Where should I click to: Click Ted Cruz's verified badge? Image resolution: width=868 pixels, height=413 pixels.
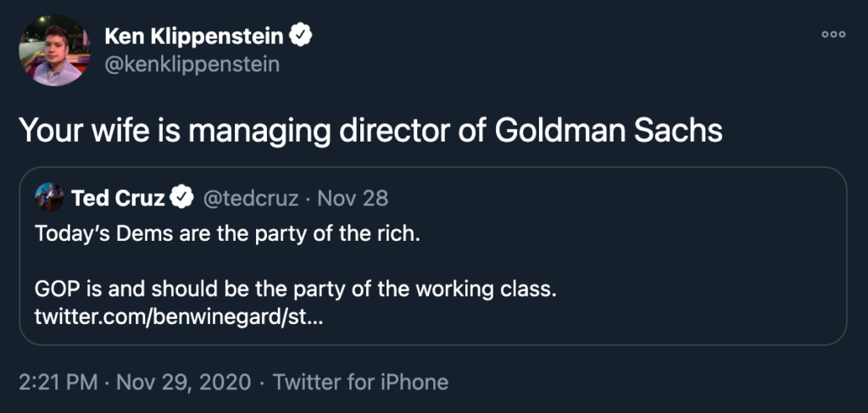(x=181, y=198)
